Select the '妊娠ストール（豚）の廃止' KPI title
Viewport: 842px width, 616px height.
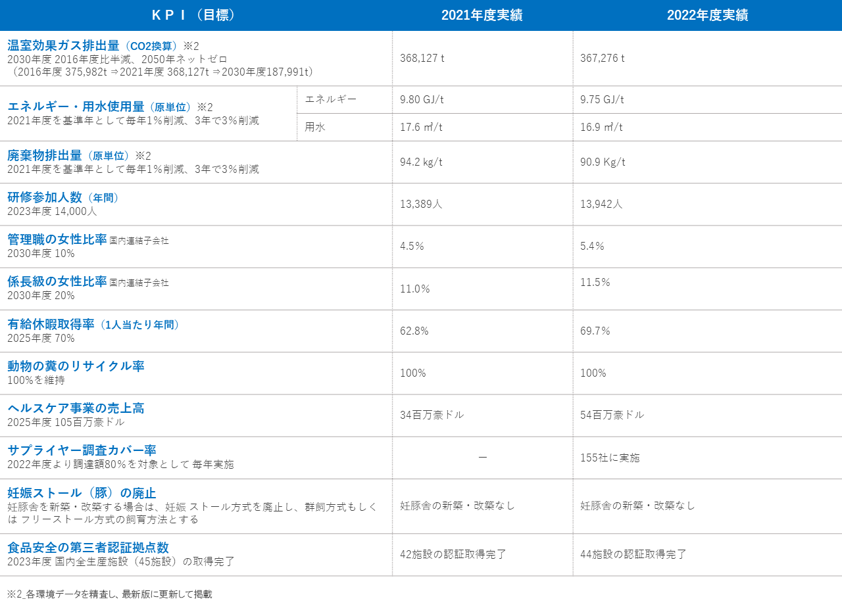click(x=82, y=493)
